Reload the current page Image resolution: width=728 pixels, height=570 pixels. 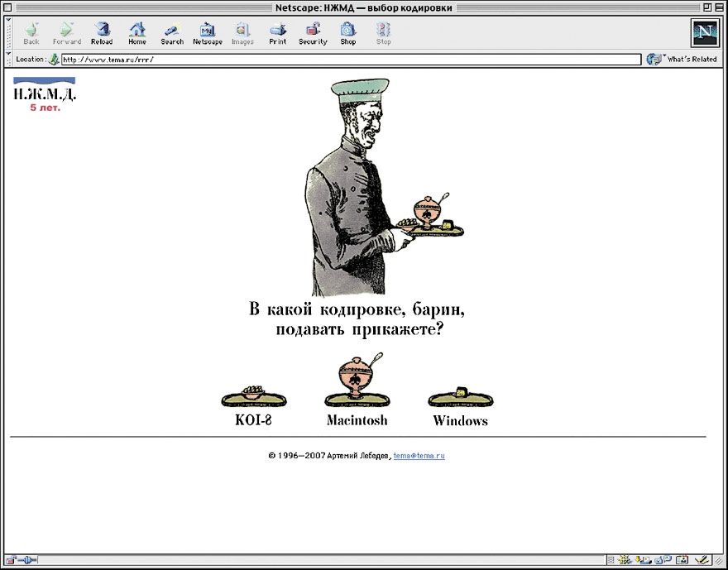coord(102,33)
